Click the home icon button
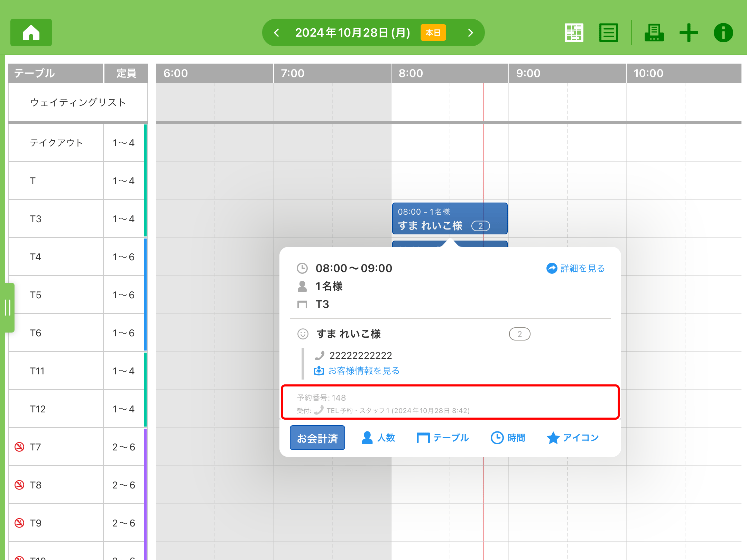 coord(31,32)
